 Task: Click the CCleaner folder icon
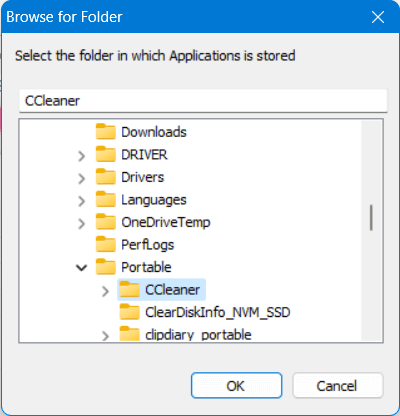(130, 290)
